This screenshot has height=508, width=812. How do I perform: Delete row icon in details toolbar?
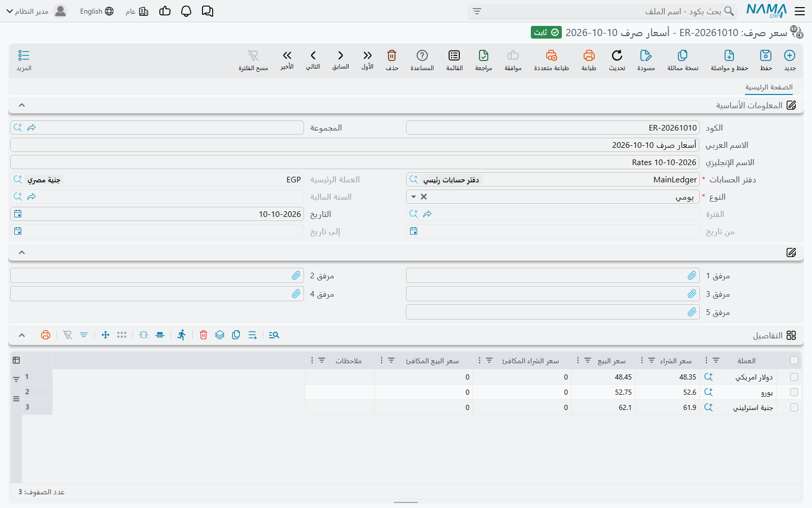(204, 335)
